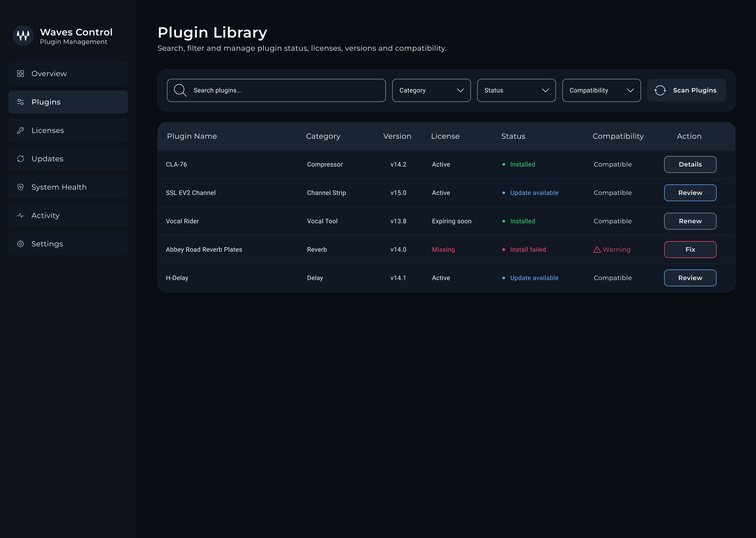
Task: Select the SSL EV2 Channel plugin name
Action: 191,193
